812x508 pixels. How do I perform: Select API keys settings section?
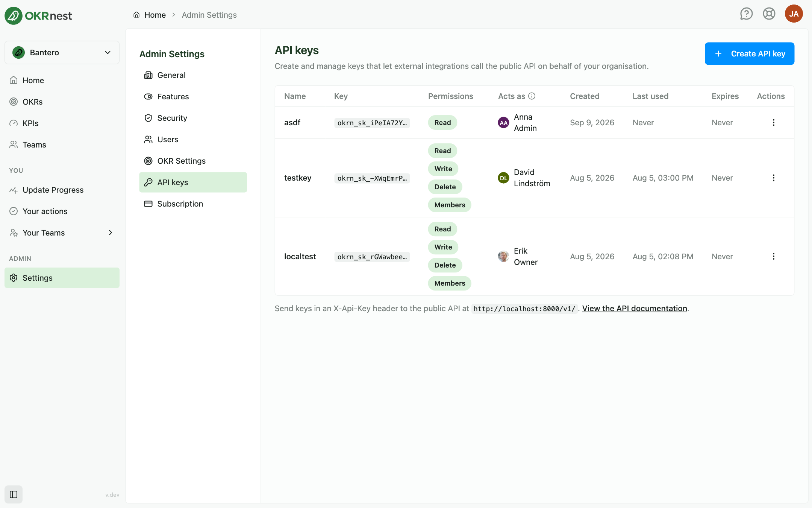[x=193, y=182]
